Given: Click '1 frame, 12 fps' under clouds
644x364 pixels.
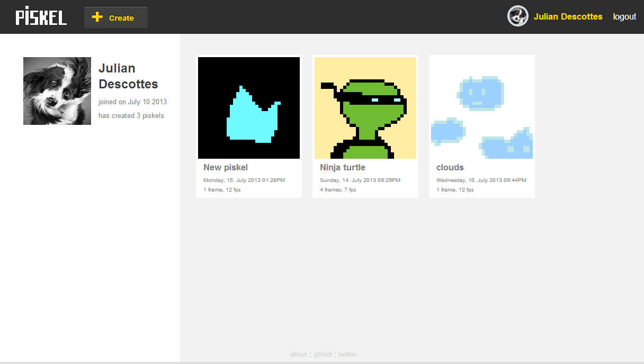Looking at the screenshot, I should pyautogui.click(x=455, y=190).
